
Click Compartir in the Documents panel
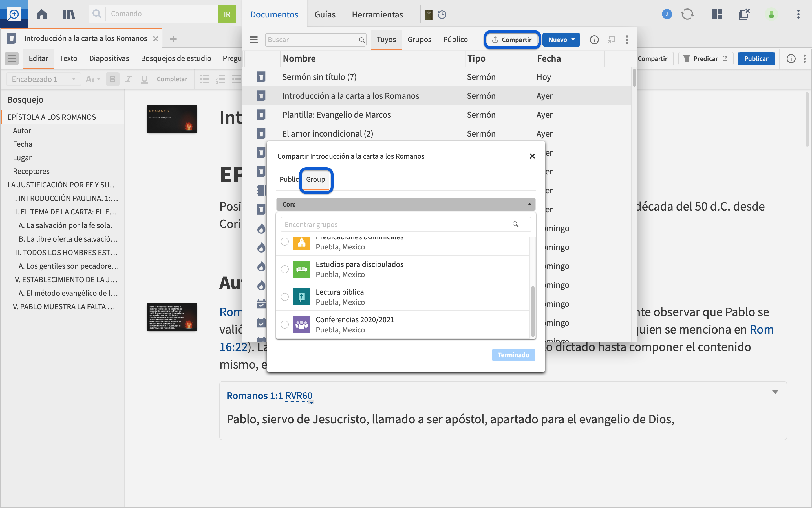pyautogui.click(x=512, y=40)
